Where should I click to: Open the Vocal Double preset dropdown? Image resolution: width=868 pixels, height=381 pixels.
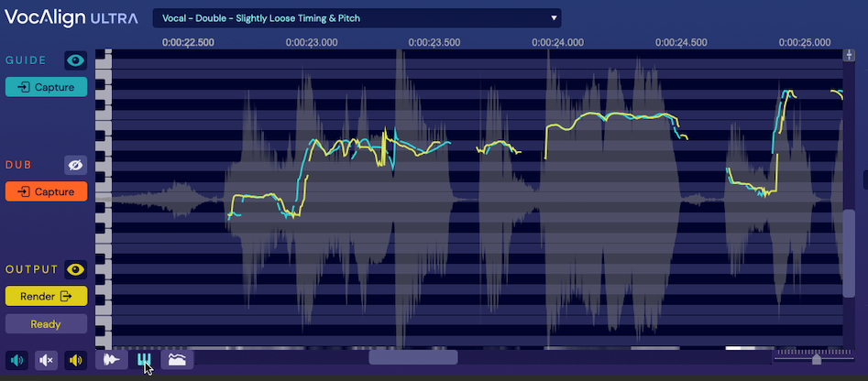tap(356, 17)
